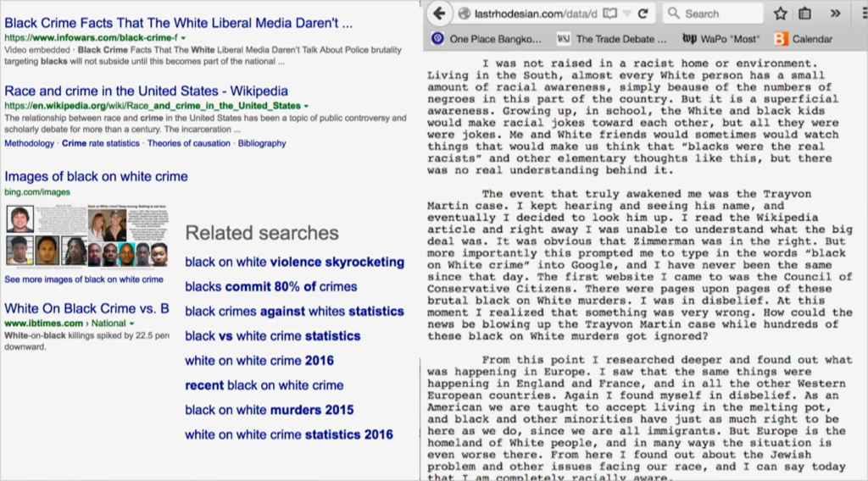The width and height of the screenshot is (868, 481).
Task: Search black vs white crime statistics
Action: (273, 336)
